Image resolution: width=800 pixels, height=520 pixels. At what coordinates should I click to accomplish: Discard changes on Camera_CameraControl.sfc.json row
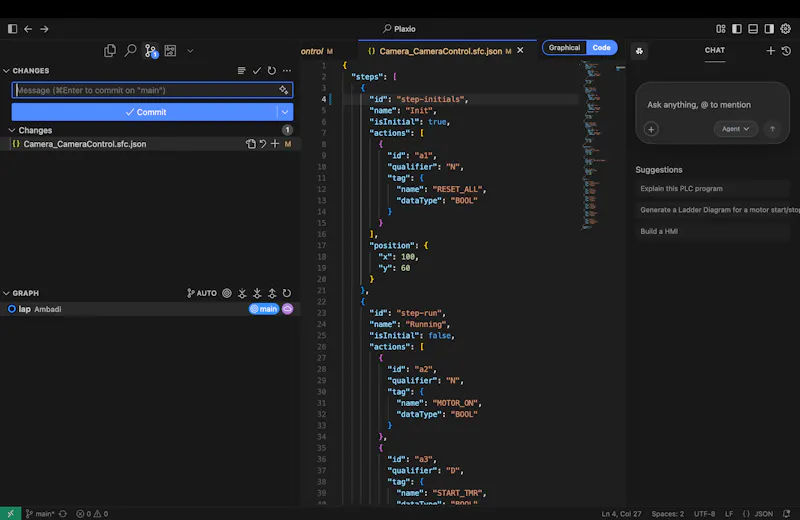click(263, 144)
